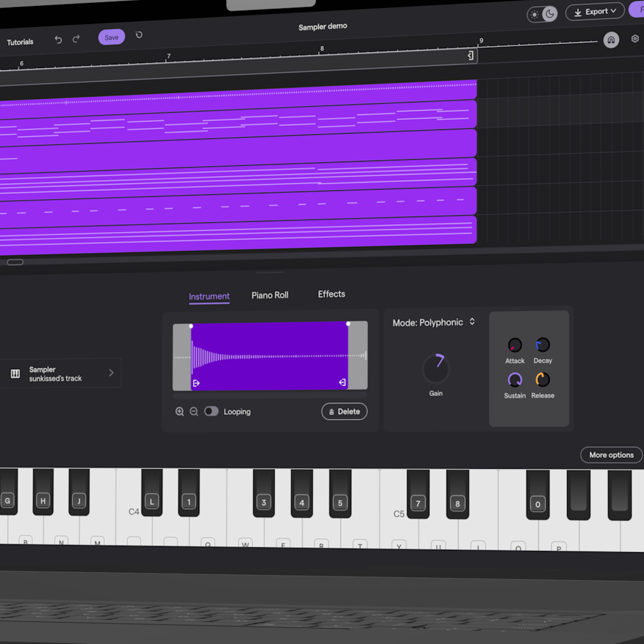644x644 pixels.
Task: Click the redo icon in the toolbar
Action: coord(76,39)
